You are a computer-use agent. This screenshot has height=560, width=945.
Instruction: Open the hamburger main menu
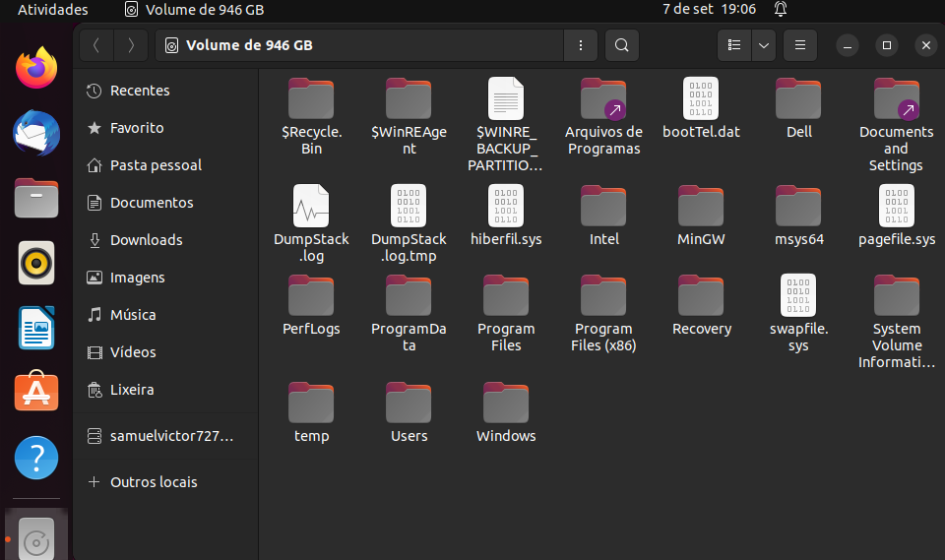(799, 45)
